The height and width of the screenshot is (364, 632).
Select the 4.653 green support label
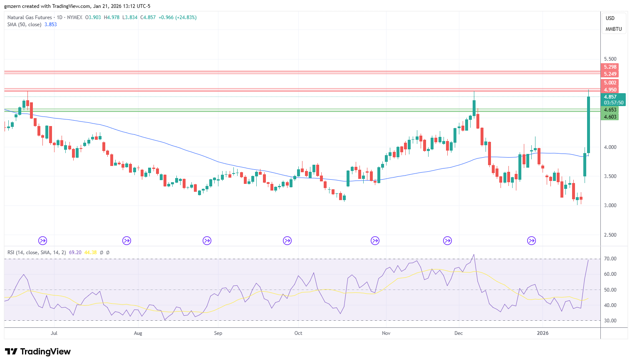pyautogui.click(x=610, y=110)
